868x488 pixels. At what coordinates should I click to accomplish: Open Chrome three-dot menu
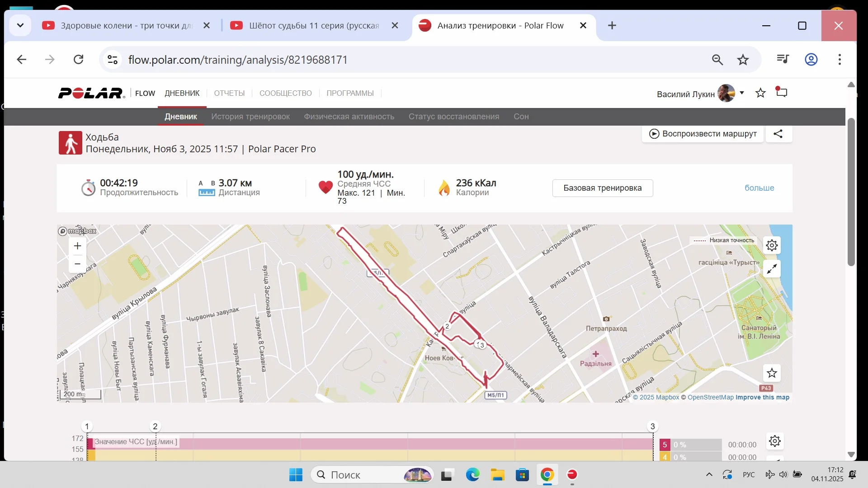pos(840,60)
